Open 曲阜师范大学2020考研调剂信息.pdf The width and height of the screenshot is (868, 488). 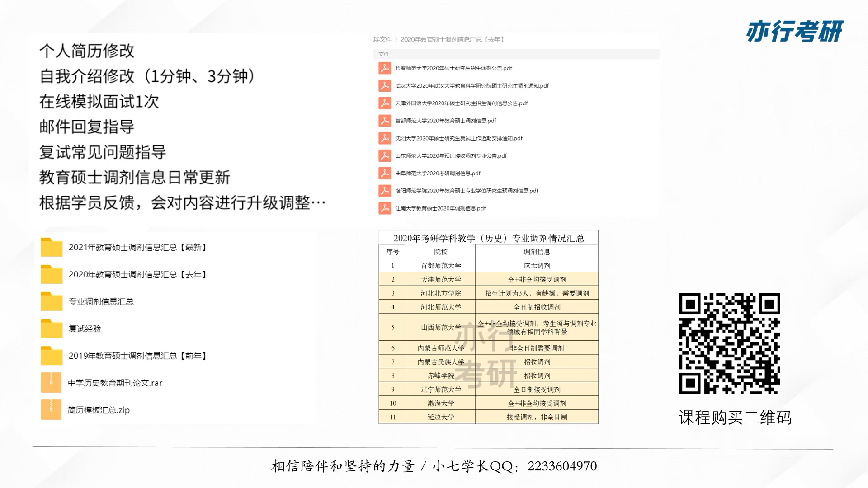click(x=438, y=173)
